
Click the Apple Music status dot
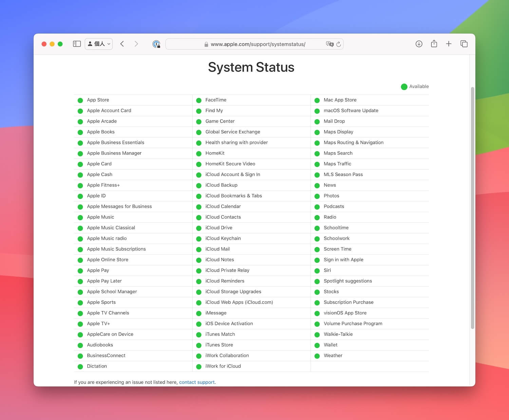point(80,218)
